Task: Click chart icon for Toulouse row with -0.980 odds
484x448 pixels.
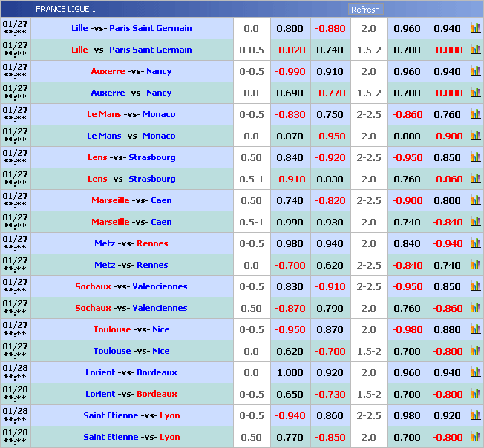Action: (475, 330)
